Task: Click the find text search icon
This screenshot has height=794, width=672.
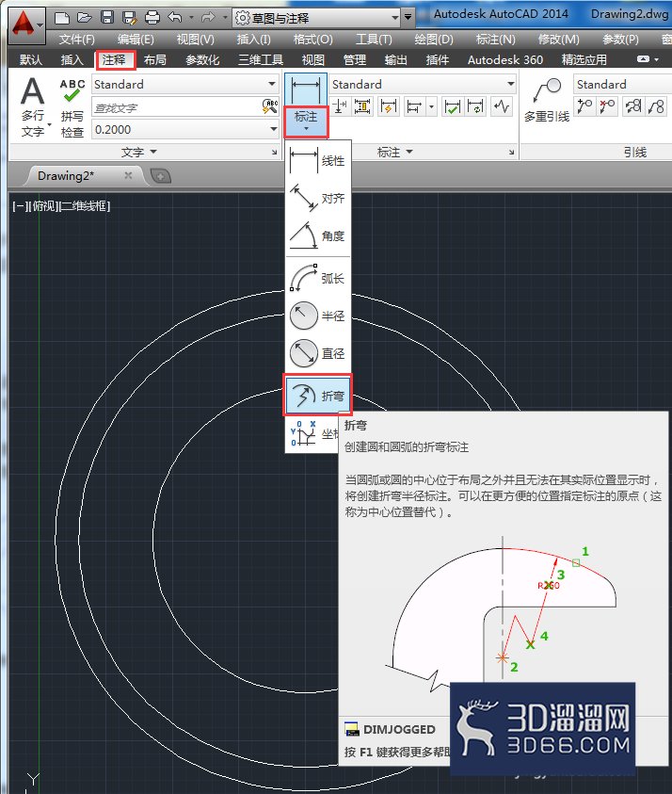Action: 270,106
